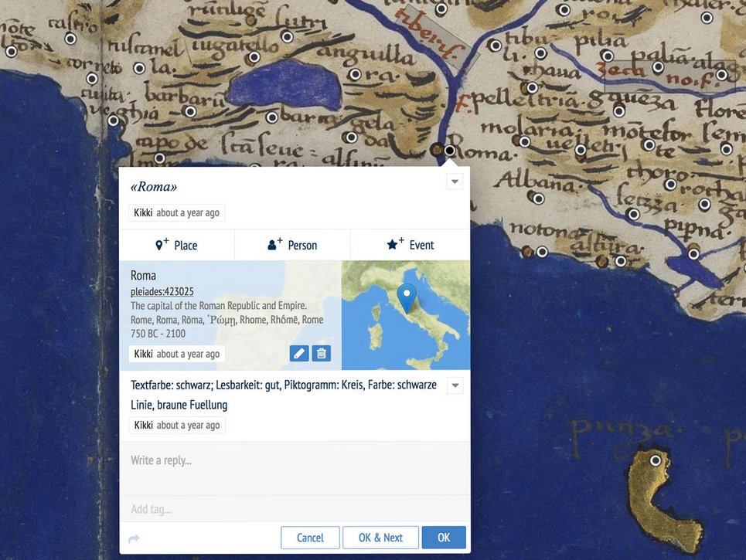
Task: Click the "Write a reply" input field
Action: pyautogui.click(x=294, y=459)
